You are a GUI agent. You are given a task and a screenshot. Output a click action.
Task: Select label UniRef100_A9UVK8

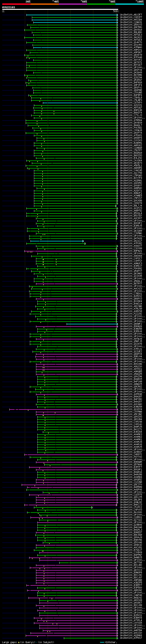[131, 256]
